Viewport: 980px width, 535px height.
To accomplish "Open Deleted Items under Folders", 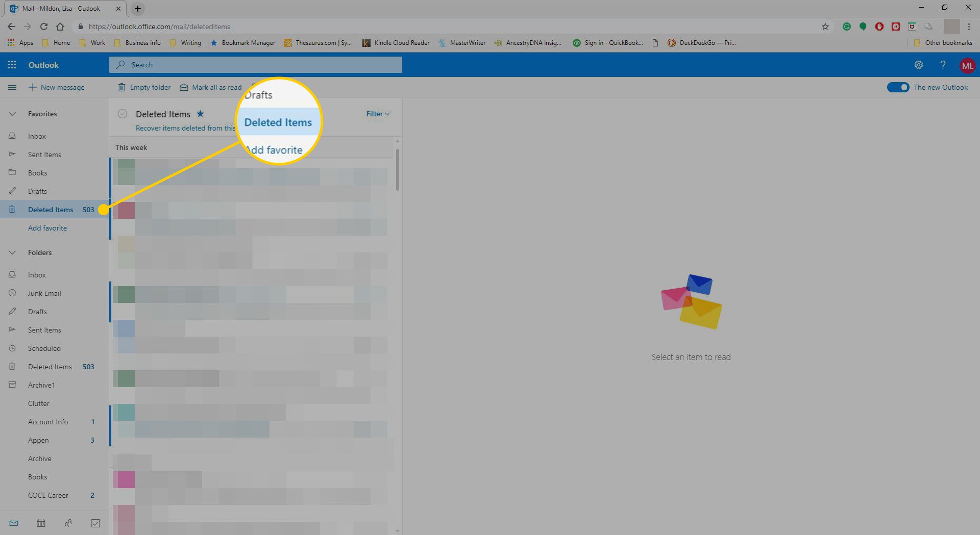I will (54, 367).
